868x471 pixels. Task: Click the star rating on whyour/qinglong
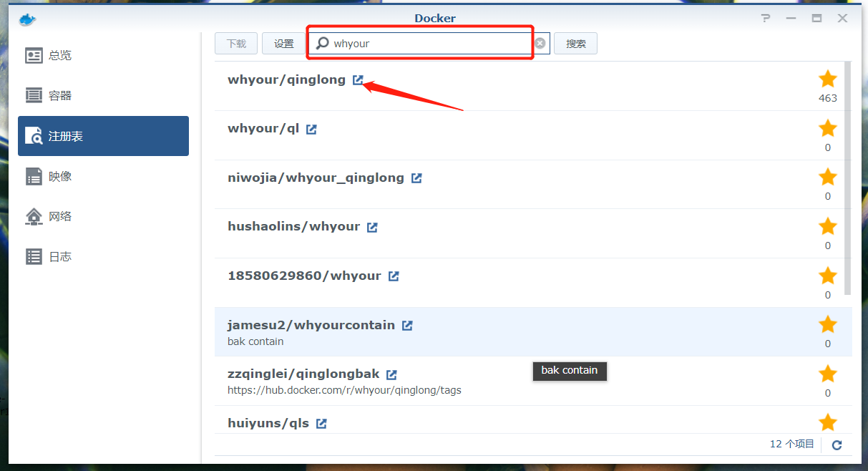click(x=828, y=79)
